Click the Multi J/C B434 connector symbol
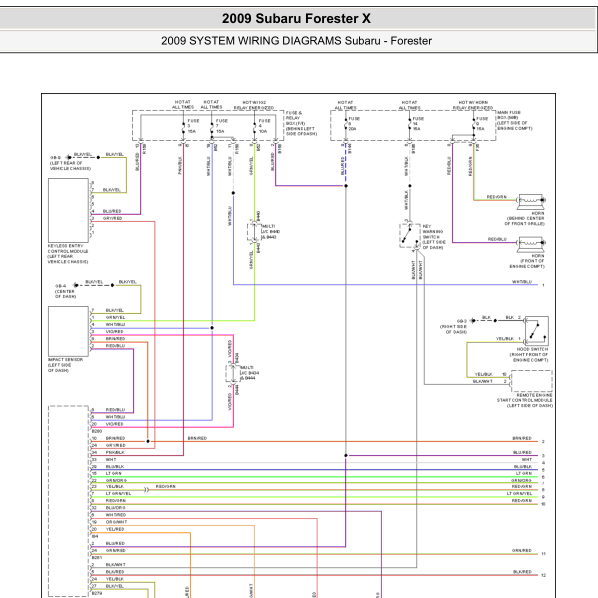Image resolution: width=598 pixels, height=598 pixels. coord(233,373)
